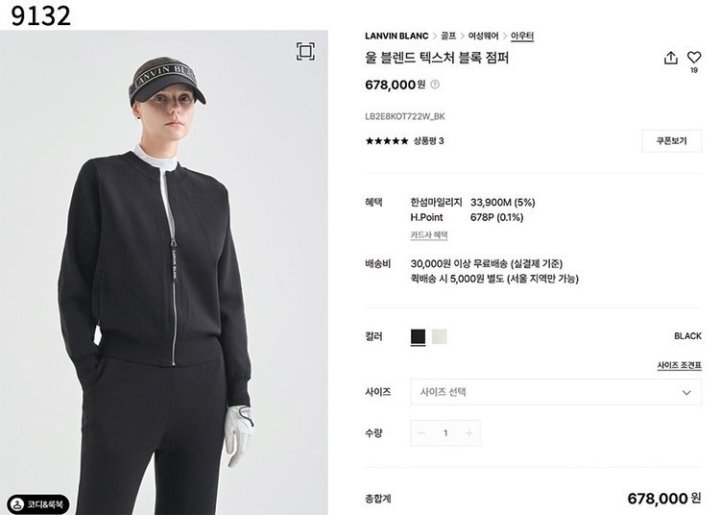
Task: Click the quantity number field
Action: [445, 433]
